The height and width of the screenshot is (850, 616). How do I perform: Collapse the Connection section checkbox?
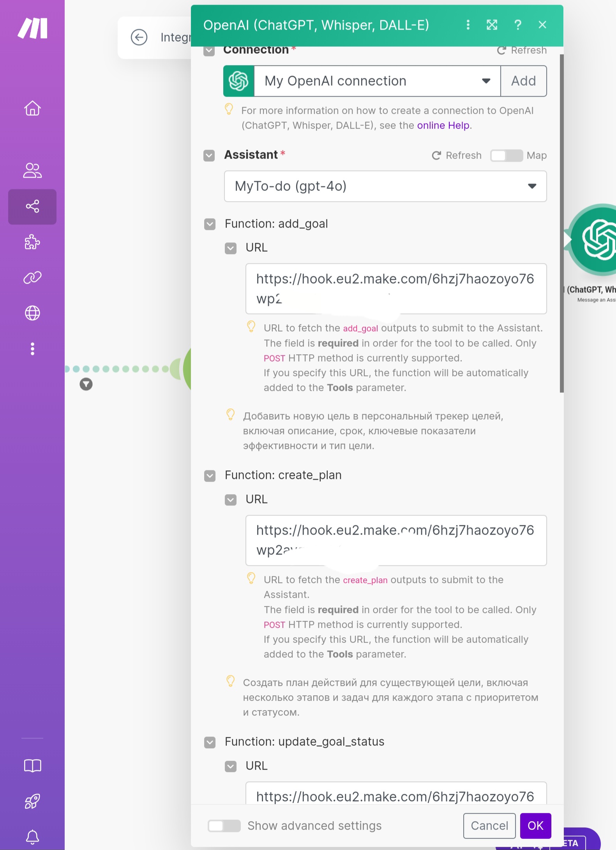pyautogui.click(x=209, y=51)
